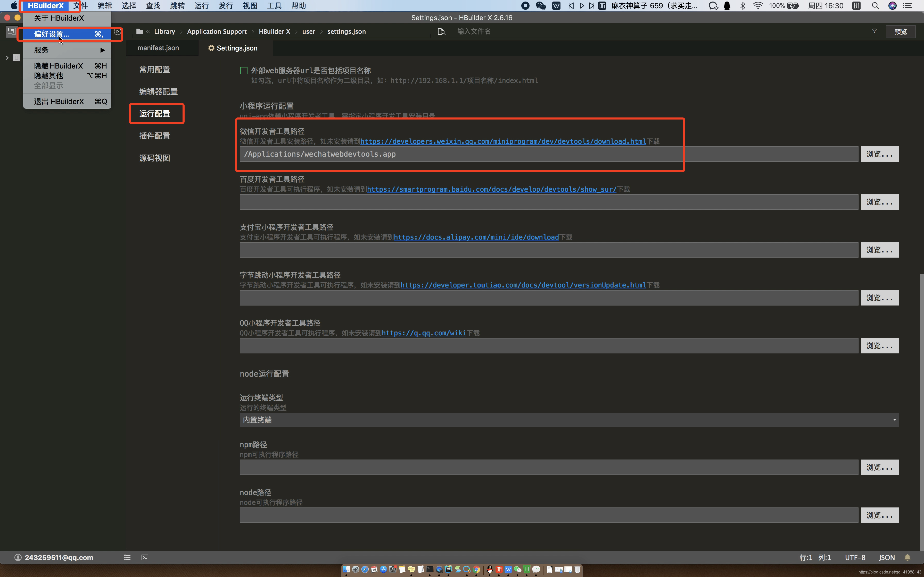Open Spotlight search in macOS menu bar
This screenshot has width=924, height=577.
pos(876,6)
